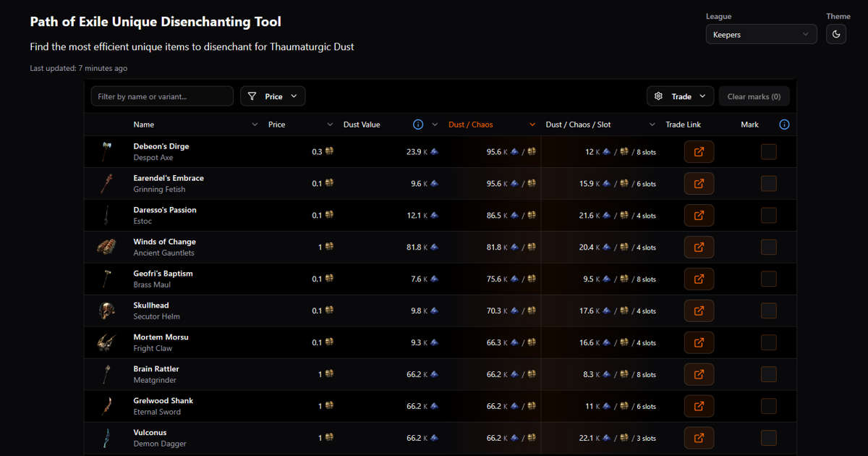Open the trade link for Brain Rattler

coord(699,374)
